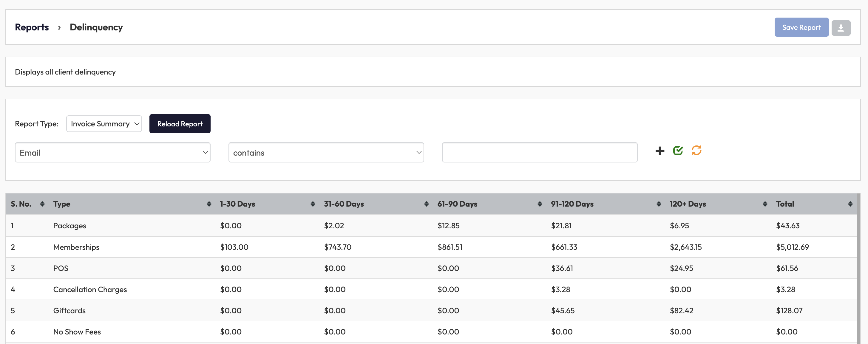Open the Email filter field dropdown
Image resolution: width=868 pixels, height=344 pixels.
pyautogui.click(x=112, y=153)
